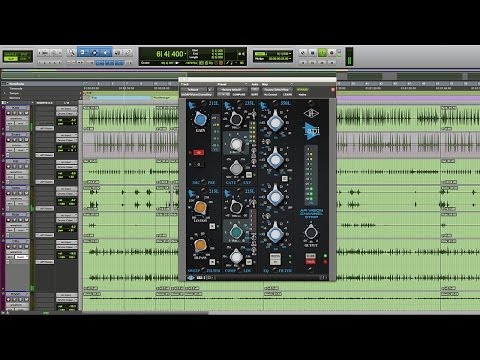Click the BYPASS button in plugin header
This screenshot has height=360, width=480.
pyautogui.click(x=302, y=90)
